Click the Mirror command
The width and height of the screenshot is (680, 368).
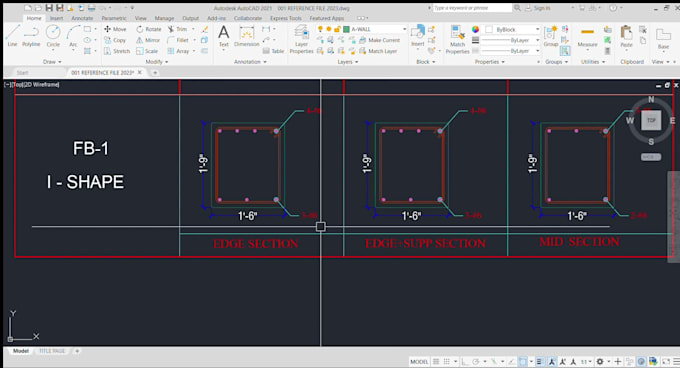pos(148,40)
